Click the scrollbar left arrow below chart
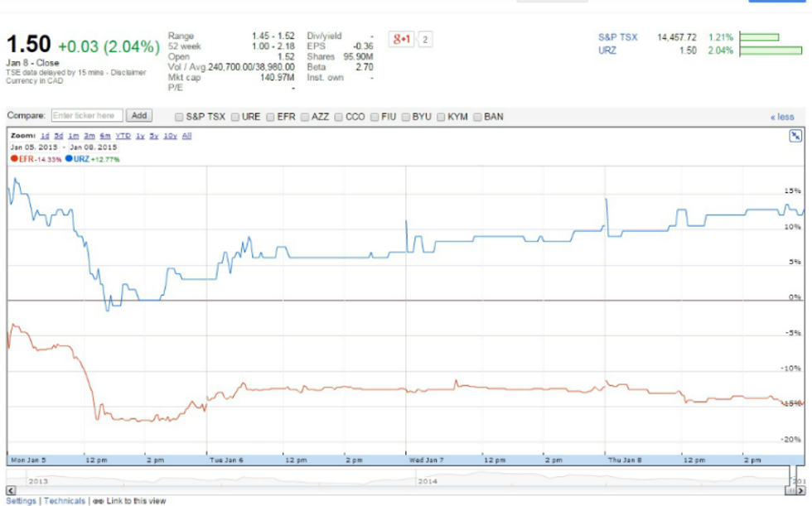The width and height of the screenshot is (812, 506). (11, 491)
